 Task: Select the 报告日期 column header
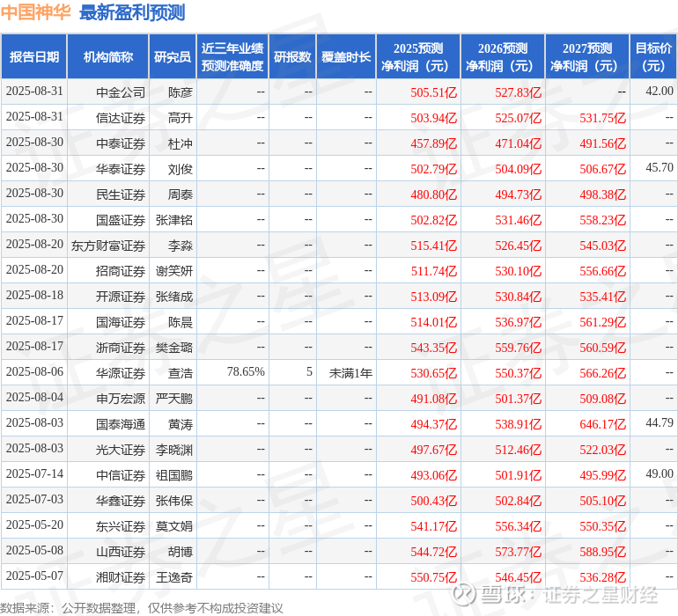point(34,57)
